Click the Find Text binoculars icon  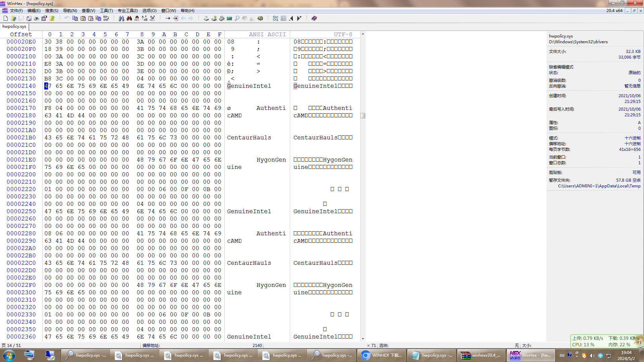(121, 18)
